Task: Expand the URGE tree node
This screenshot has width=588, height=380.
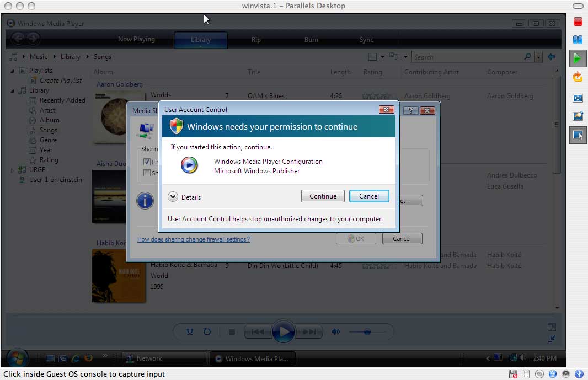Action: [x=12, y=170]
